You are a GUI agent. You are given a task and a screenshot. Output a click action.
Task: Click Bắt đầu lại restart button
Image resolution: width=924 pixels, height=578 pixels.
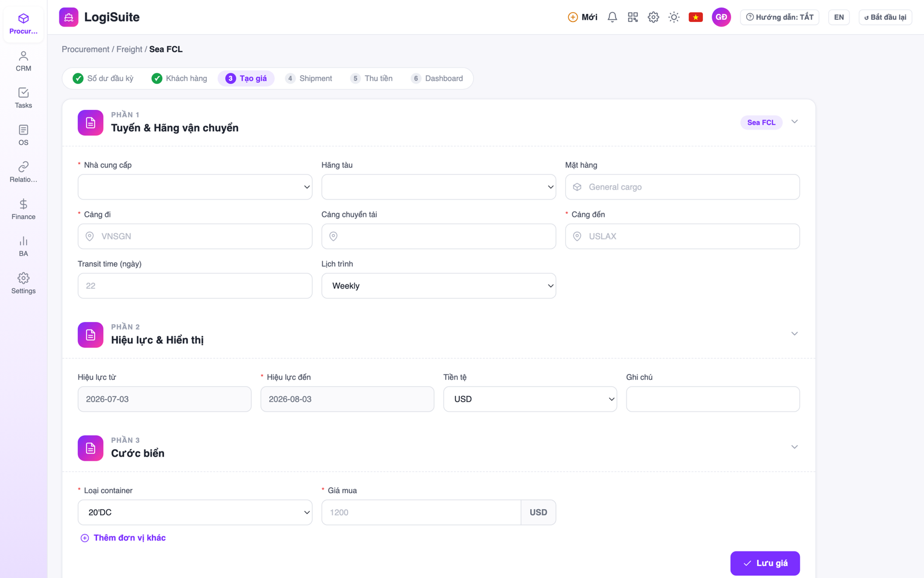coord(885,17)
